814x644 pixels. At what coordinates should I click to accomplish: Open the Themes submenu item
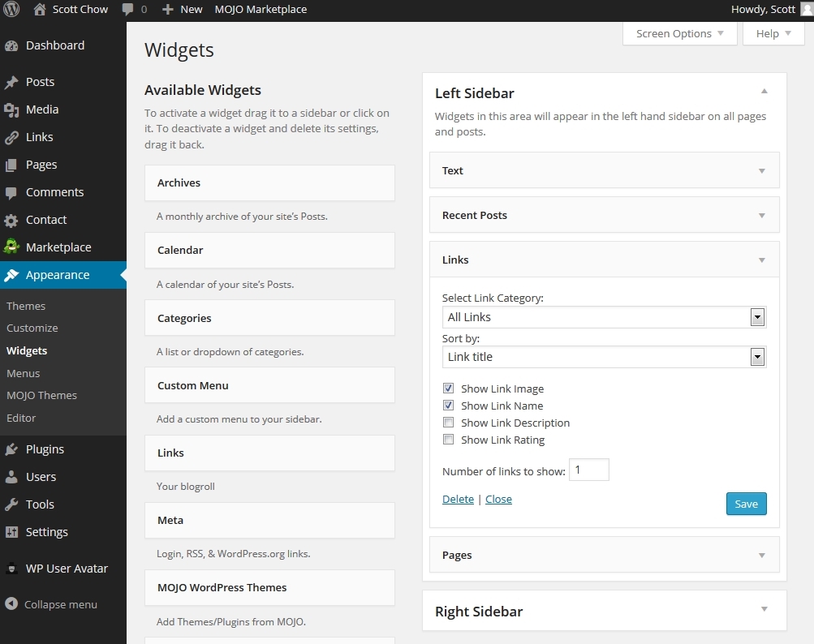pos(26,306)
